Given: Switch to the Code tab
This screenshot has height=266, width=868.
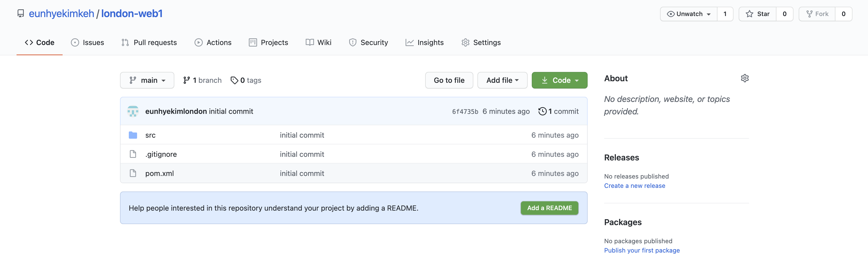Looking at the screenshot, I should [x=39, y=42].
